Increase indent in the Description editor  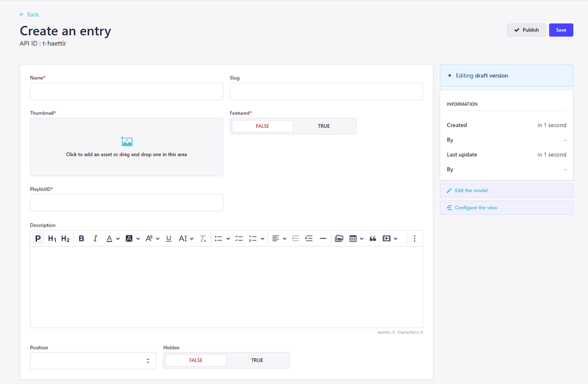click(309, 239)
